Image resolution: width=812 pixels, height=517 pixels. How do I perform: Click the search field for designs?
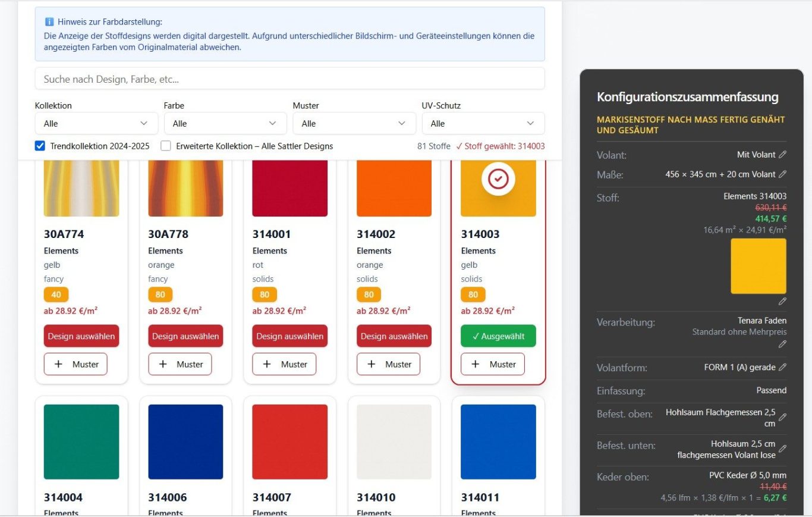coord(289,79)
